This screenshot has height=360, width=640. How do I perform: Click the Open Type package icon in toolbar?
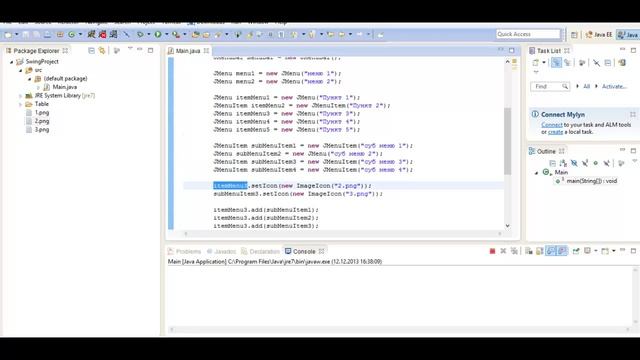pos(196,35)
